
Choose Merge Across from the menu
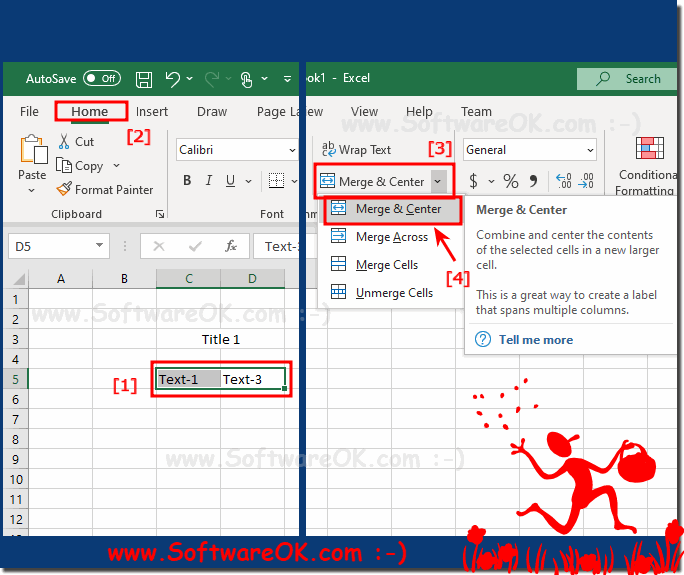pos(392,237)
